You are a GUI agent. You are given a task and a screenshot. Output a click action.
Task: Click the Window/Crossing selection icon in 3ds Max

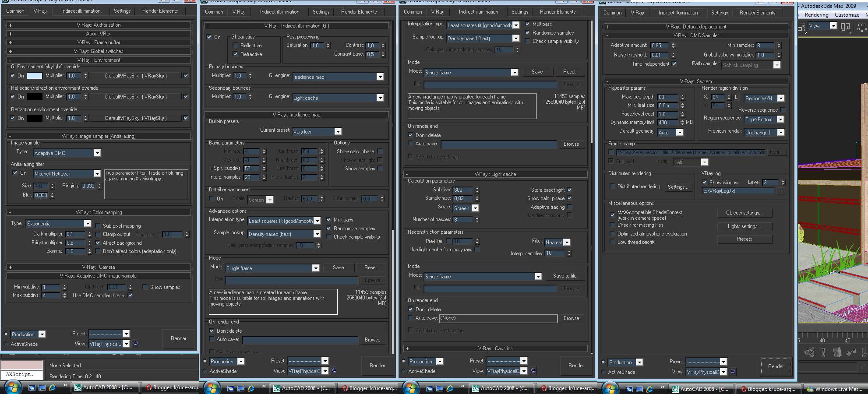(802, 27)
